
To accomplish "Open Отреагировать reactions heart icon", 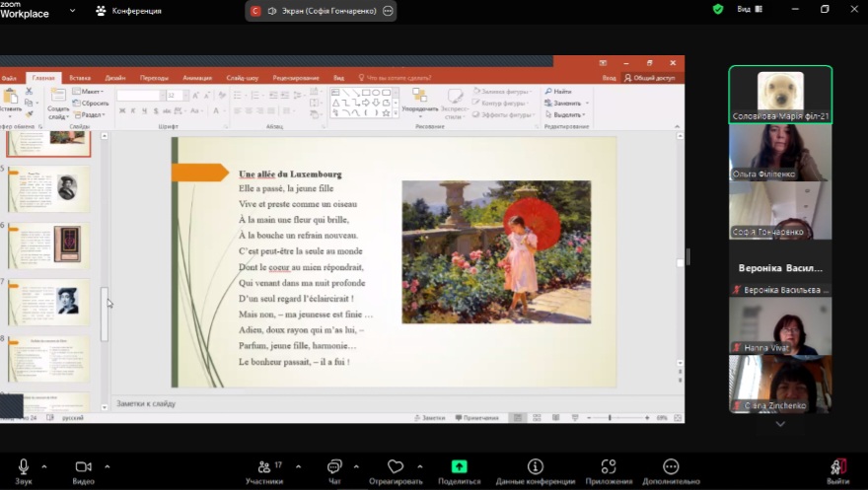I will (396, 466).
